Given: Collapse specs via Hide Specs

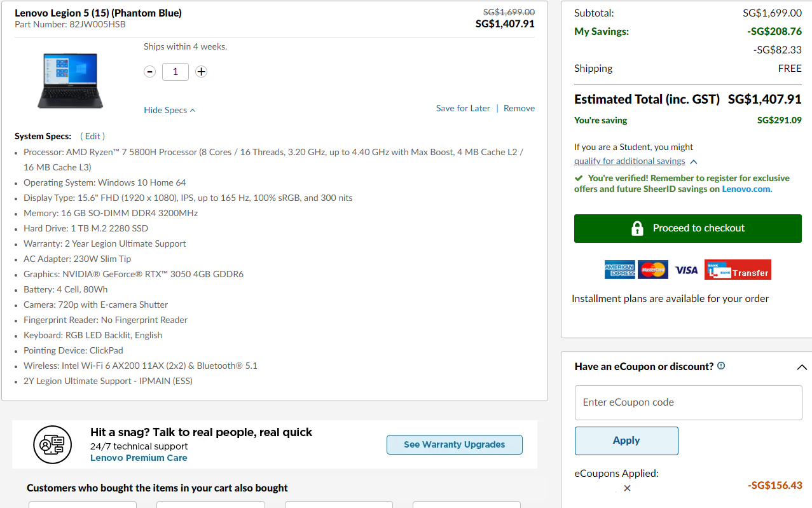Looking at the screenshot, I should point(169,110).
